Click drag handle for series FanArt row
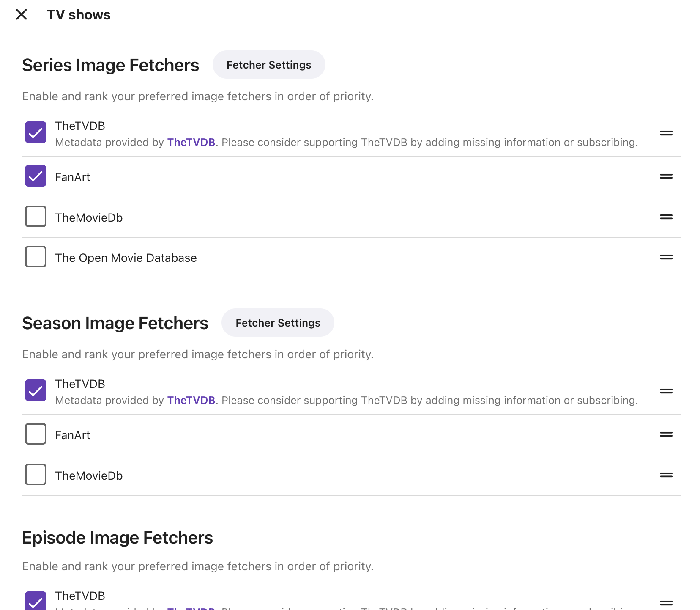The width and height of the screenshot is (700, 610). (666, 176)
